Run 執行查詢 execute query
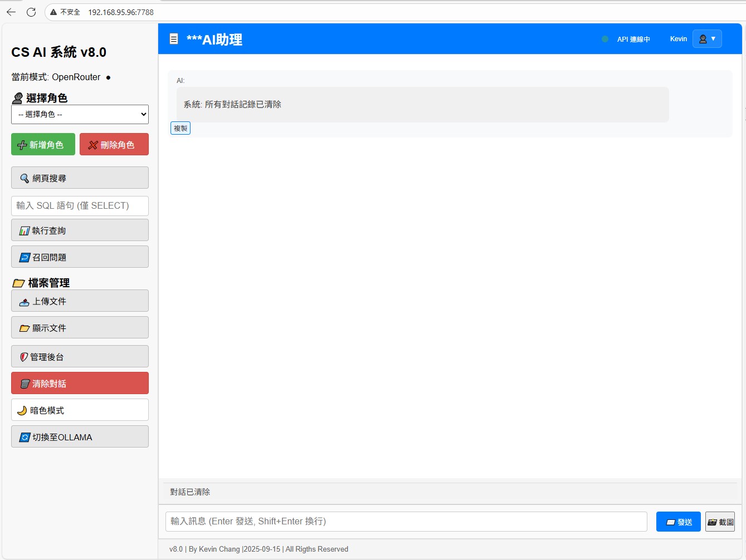 tap(80, 230)
